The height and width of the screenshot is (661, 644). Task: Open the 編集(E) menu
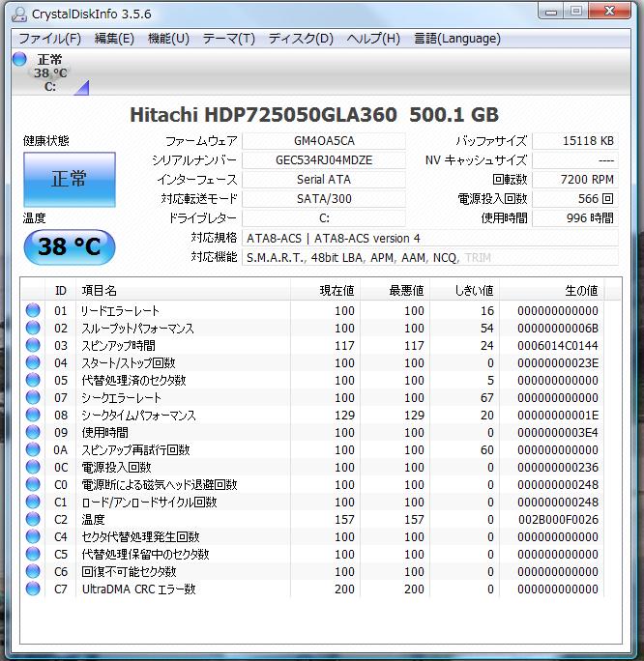114,39
